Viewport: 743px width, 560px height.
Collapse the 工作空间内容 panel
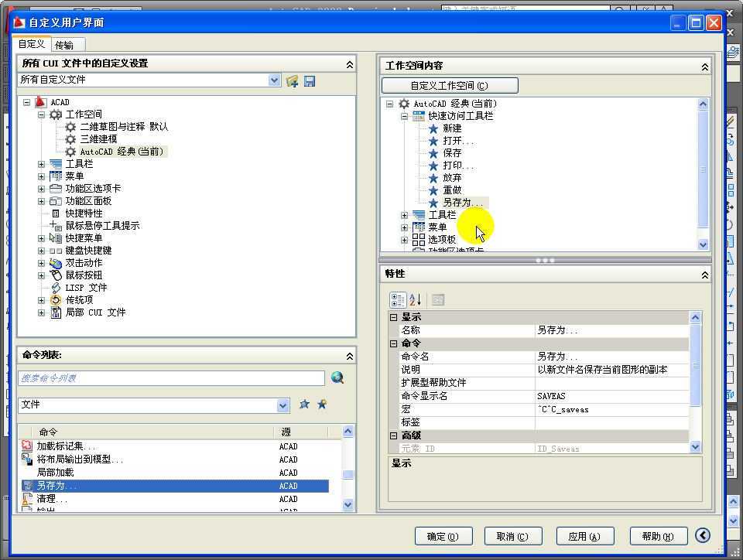(705, 67)
